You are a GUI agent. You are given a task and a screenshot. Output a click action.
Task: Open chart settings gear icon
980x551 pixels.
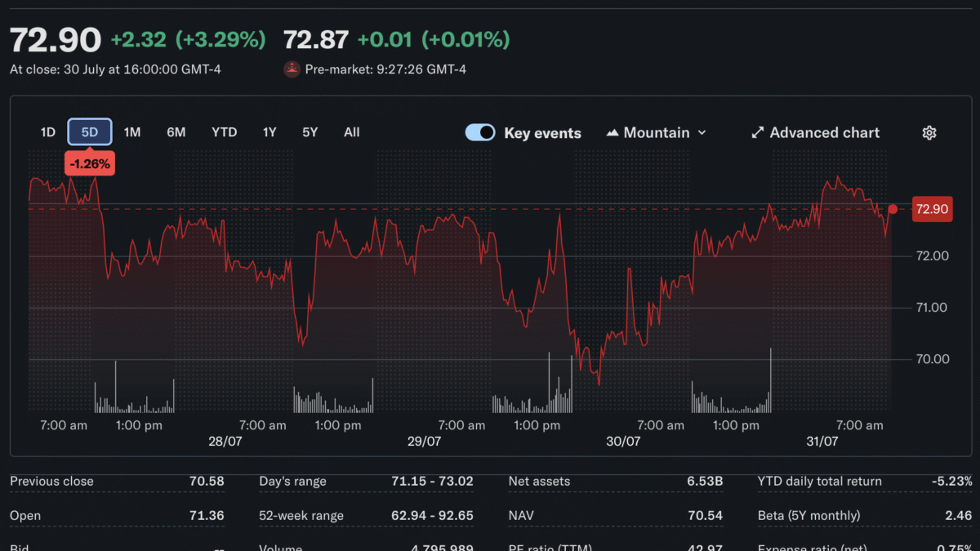[x=929, y=132]
